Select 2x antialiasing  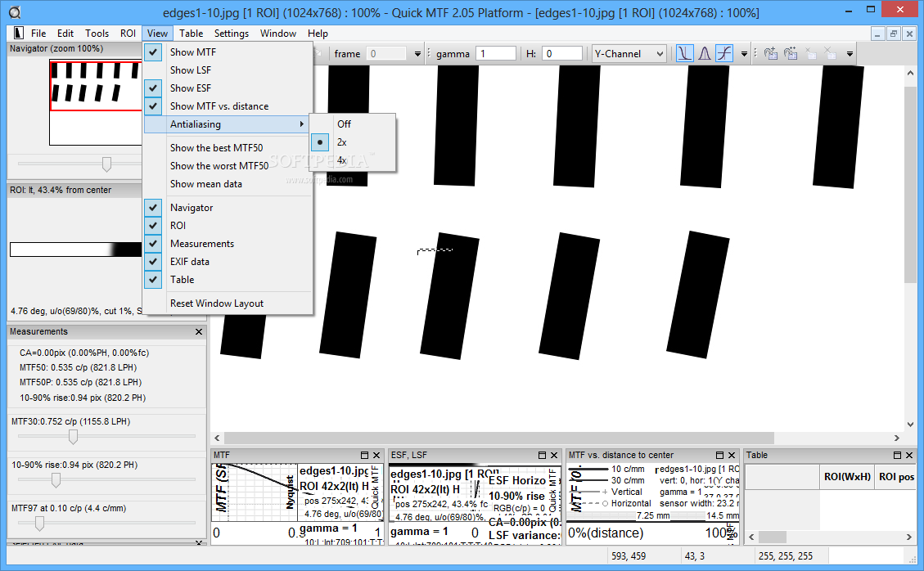[x=353, y=142]
